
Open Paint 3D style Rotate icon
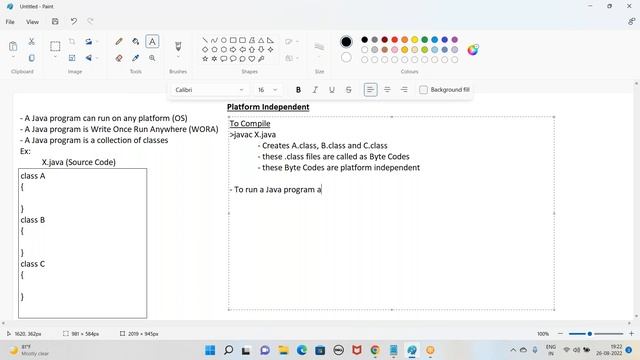89,41
